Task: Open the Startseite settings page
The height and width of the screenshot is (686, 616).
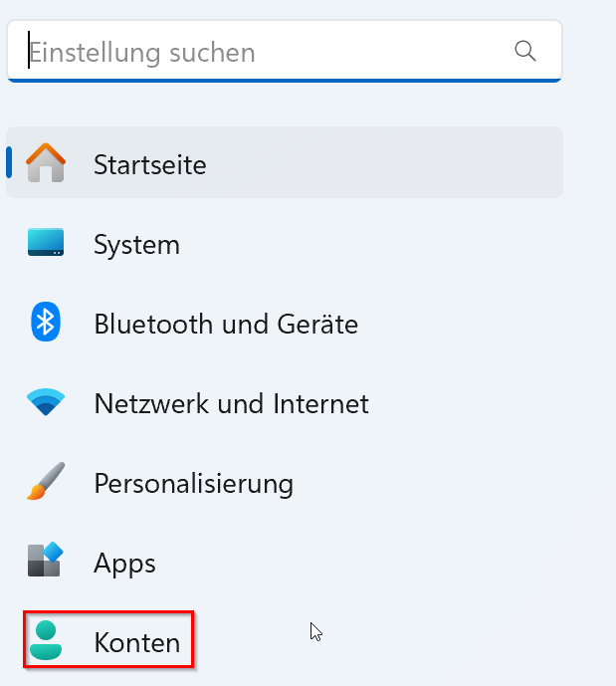Action: pyautogui.click(x=150, y=165)
